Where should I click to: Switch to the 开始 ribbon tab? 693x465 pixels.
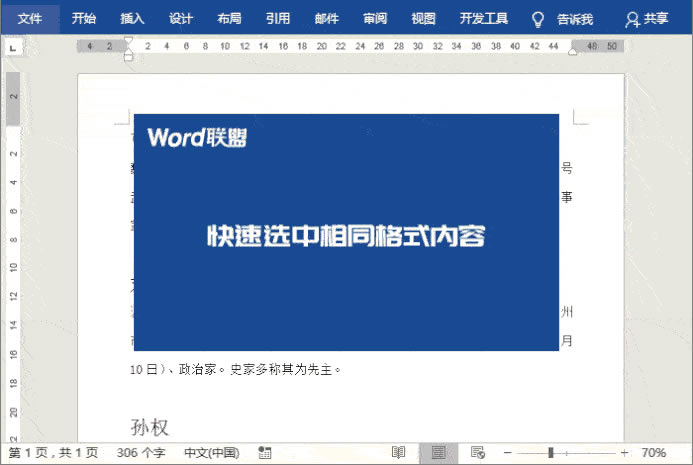click(x=84, y=19)
